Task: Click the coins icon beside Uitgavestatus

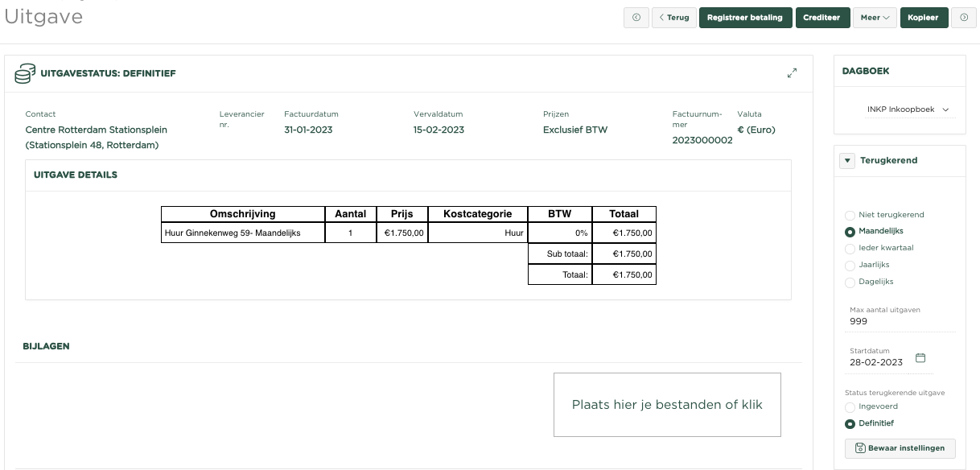Action: click(25, 73)
